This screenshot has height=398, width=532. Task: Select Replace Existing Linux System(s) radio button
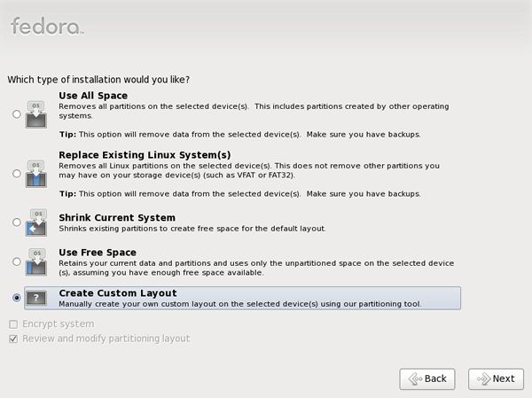pos(17,174)
